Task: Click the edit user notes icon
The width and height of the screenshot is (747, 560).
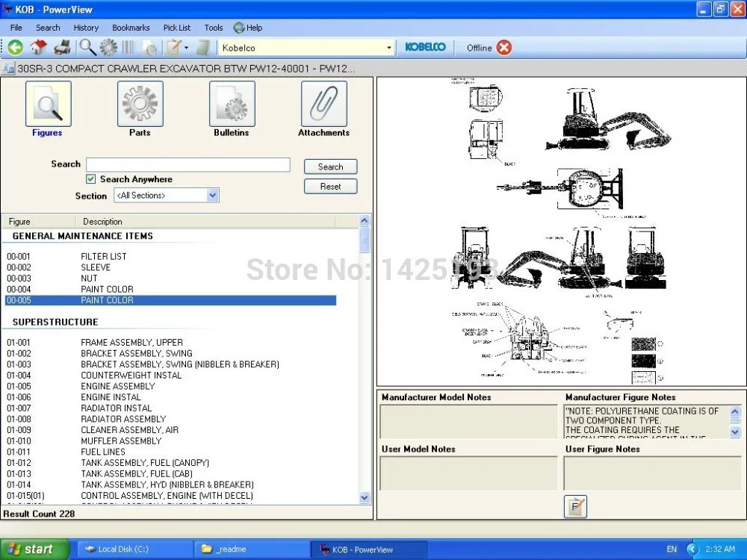Action: 575,506
